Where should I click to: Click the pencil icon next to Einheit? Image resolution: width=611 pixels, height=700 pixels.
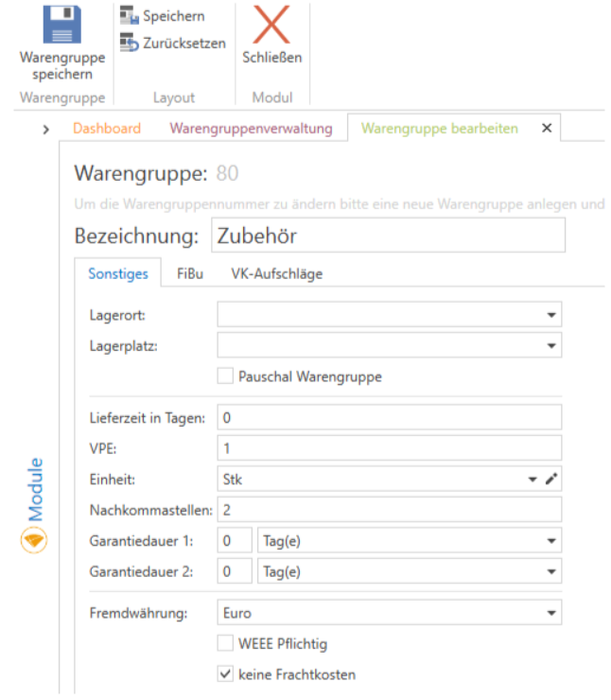(552, 480)
